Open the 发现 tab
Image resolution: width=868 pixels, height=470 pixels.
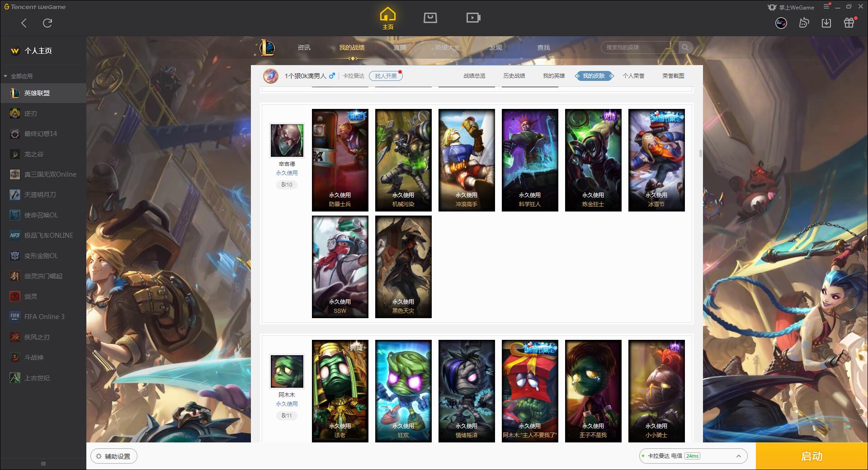[x=495, y=47]
